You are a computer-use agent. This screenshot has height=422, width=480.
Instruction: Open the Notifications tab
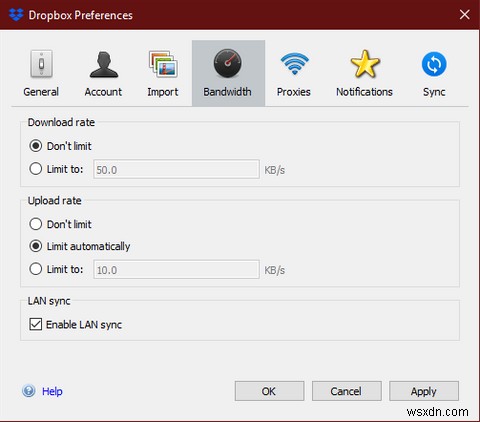click(x=364, y=73)
